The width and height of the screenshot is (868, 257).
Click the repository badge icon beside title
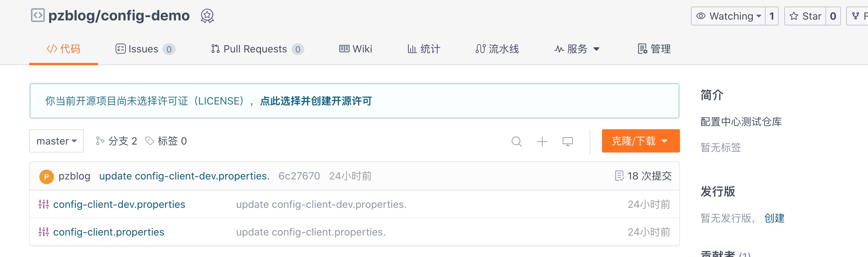pos(207,16)
